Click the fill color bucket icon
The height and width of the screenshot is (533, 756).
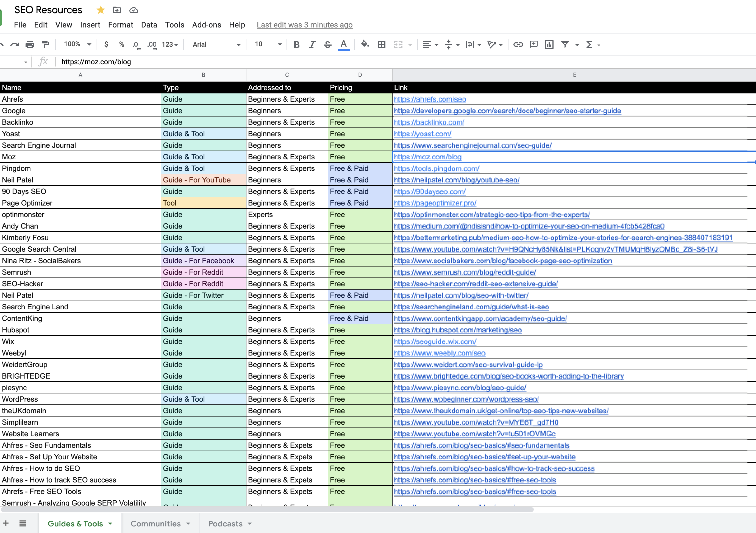point(365,44)
